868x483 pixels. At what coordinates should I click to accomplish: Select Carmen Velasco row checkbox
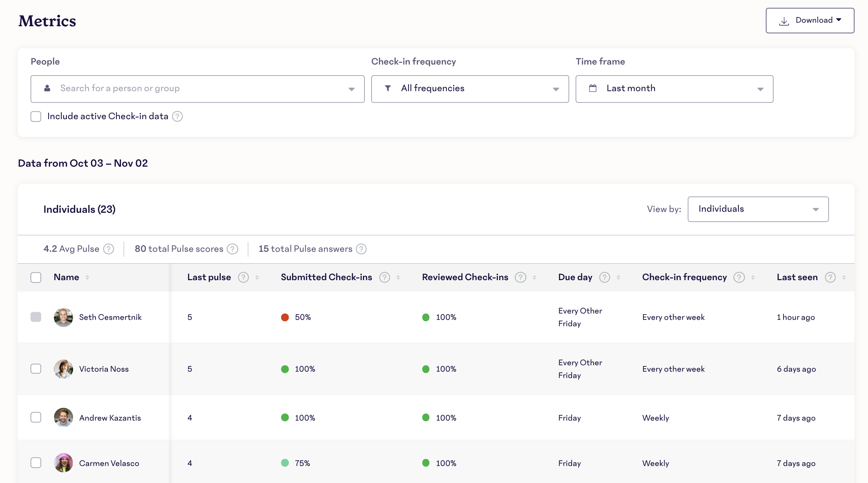(36, 463)
